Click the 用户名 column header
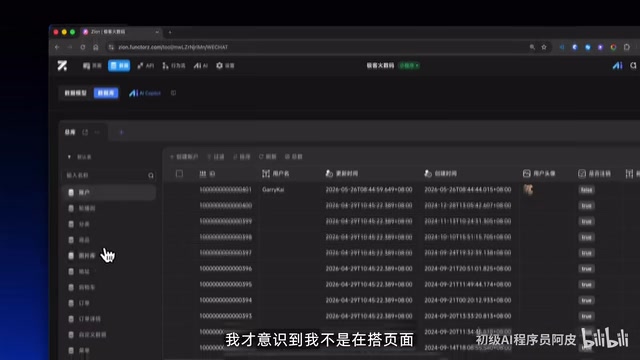The height and width of the screenshot is (360, 640). point(276,174)
